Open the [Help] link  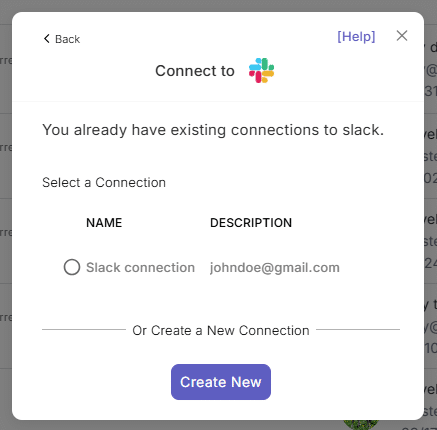(x=356, y=36)
